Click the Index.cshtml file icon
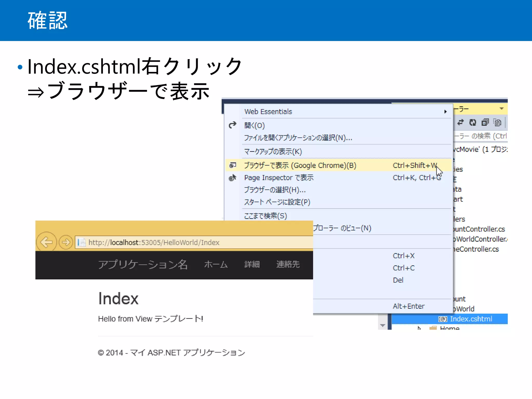 pos(443,319)
